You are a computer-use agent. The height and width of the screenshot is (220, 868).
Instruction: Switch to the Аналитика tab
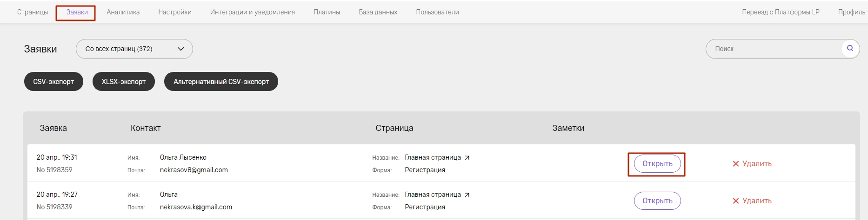click(123, 12)
